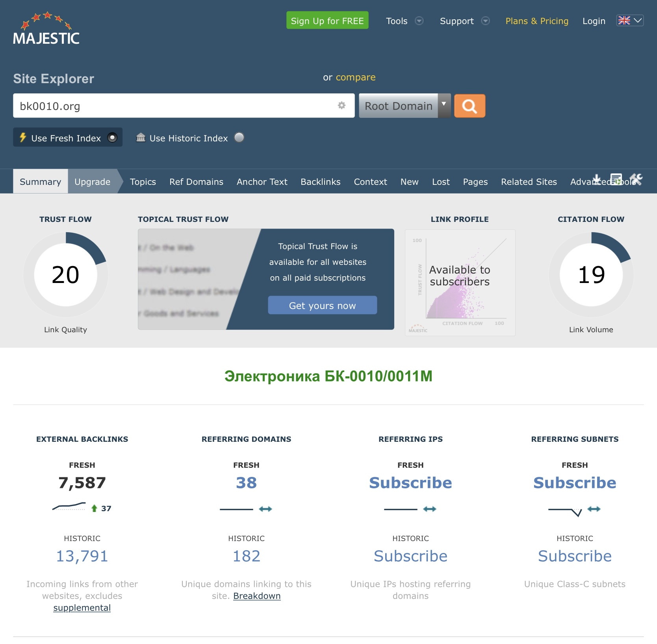Click the download export icon
The height and width of the screenshot is (644, 657).
597,179
